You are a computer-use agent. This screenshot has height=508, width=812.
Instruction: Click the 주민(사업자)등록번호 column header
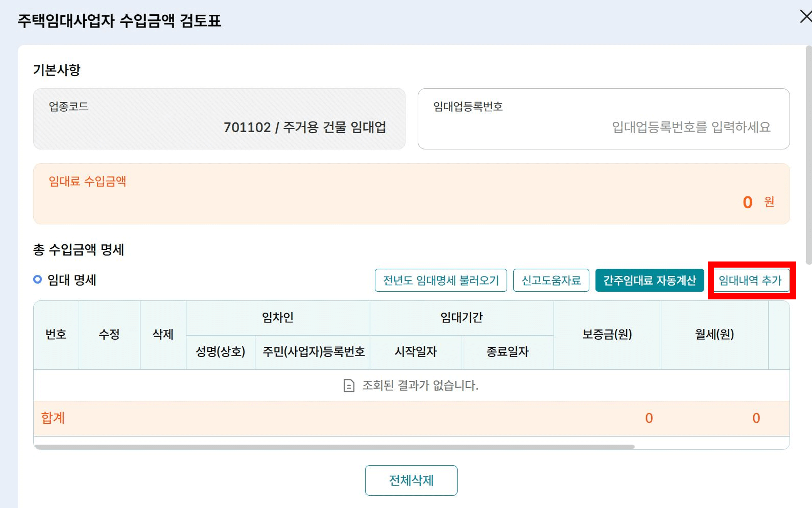[x=313, y=352]
